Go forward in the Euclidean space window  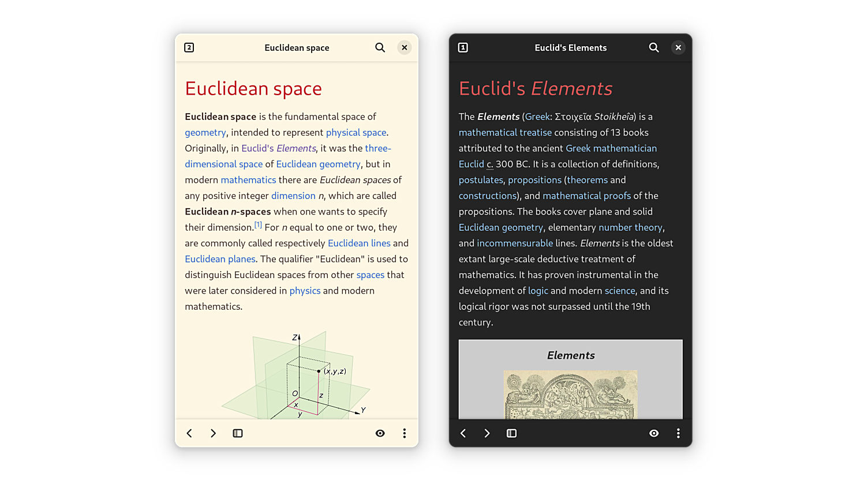213,433
